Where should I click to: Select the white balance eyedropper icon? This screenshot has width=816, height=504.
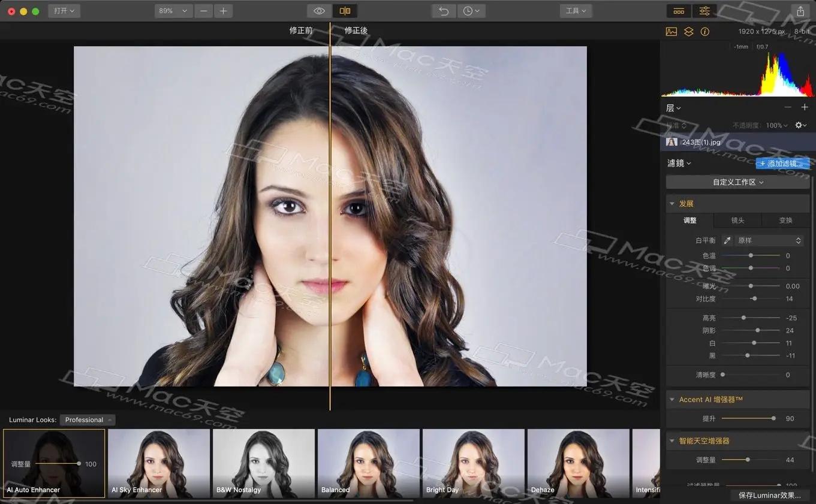click(x=727, y=240)
